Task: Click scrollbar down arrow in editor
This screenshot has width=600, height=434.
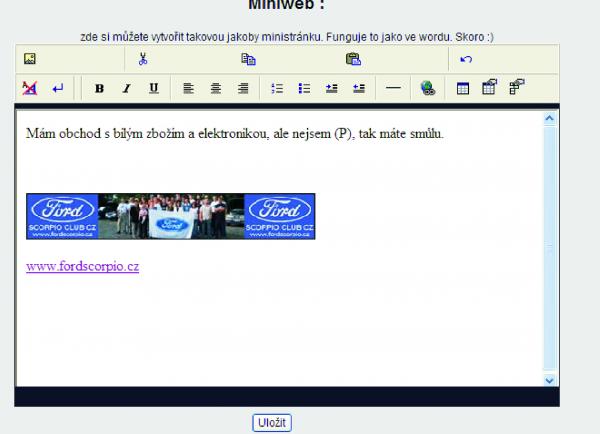Action: pos(549,380)
